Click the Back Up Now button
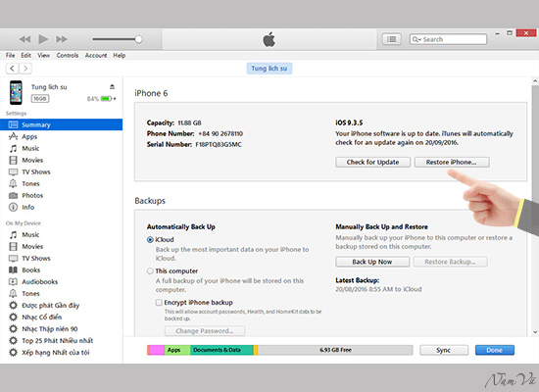539x392 pixels. tap(372, 262)
